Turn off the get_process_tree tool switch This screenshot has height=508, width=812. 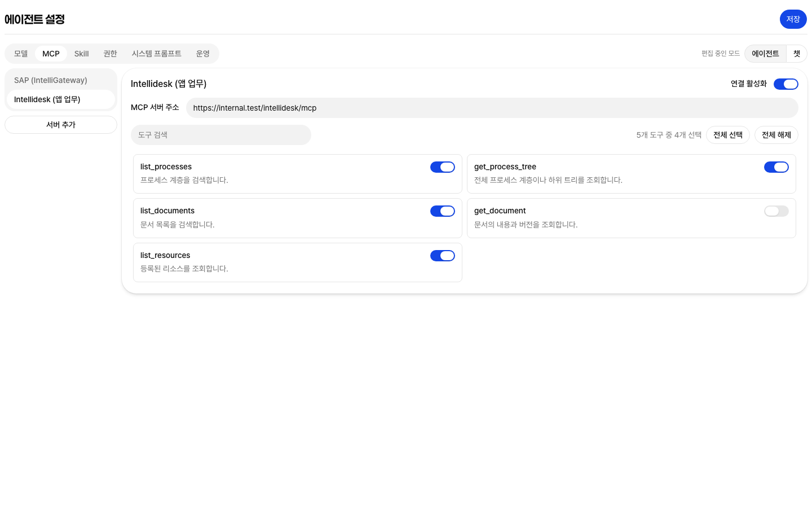coord(776,167)
